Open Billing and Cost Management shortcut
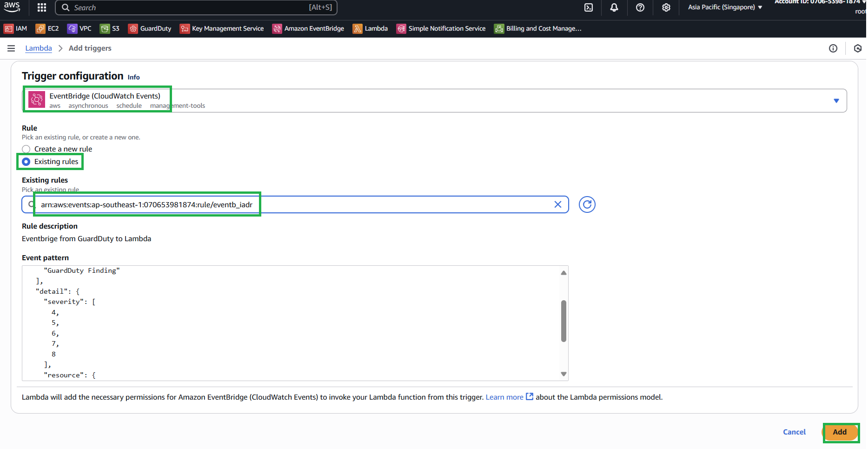 [x=538, y=29]
